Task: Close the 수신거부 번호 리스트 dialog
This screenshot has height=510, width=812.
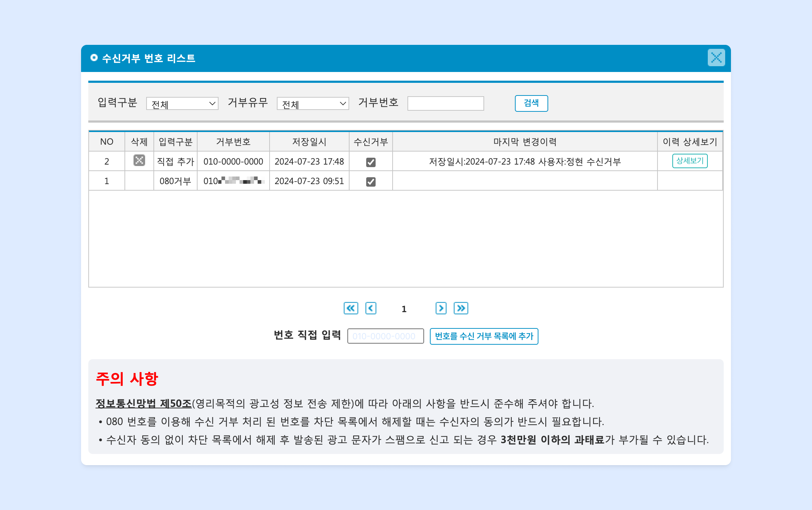Action: tap(716, 58)
